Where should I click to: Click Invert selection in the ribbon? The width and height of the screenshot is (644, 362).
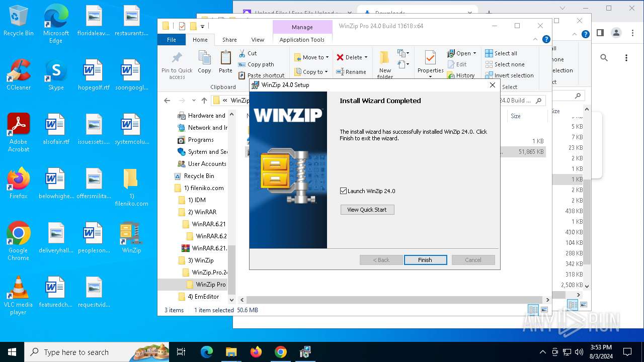[x=509, y=75]
